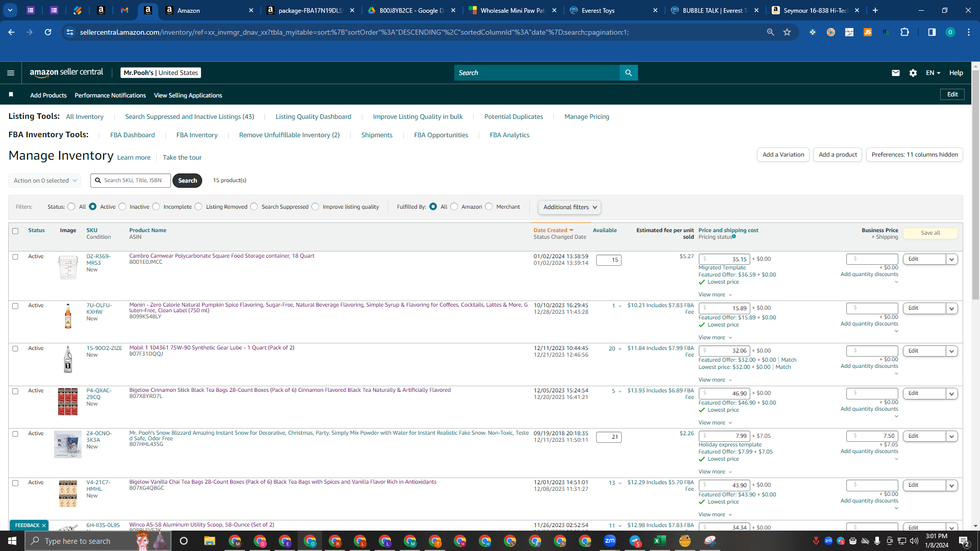Check the Cambro Camwear row checkbox
Screen dimensions: 980x551
pos(15,257)
